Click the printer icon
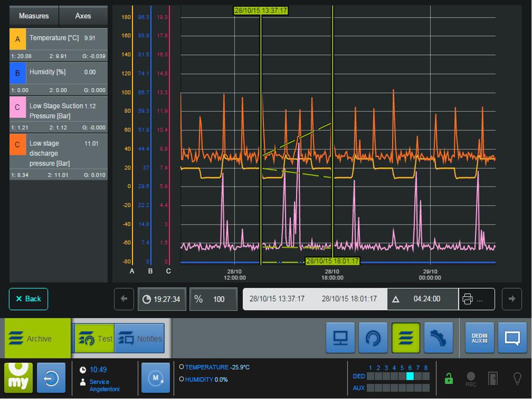The height and width of the screenshot is (399, 532). click(468, 299)
